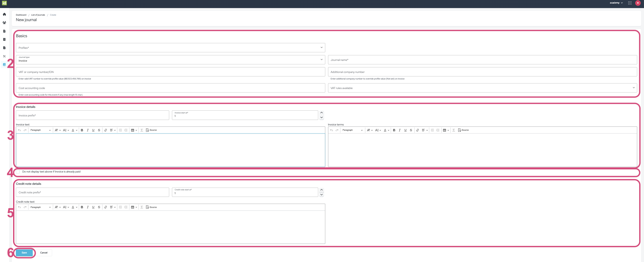Check 'Do not display text above' checkbox
Image resolution: width=644 pixels, height=262 pixels.
click(18, 172)
